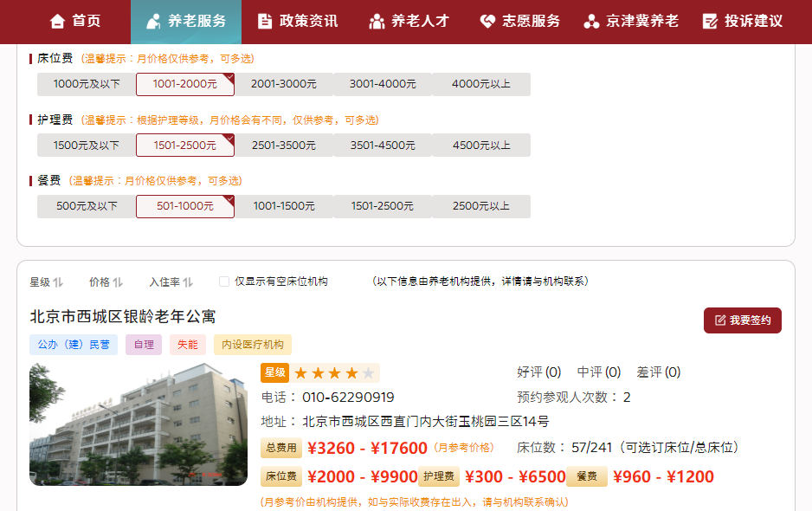This screenshot has height=511, width=812.
Task: Click the 京津冀养老 cluster icon
Action: [591, 21]
